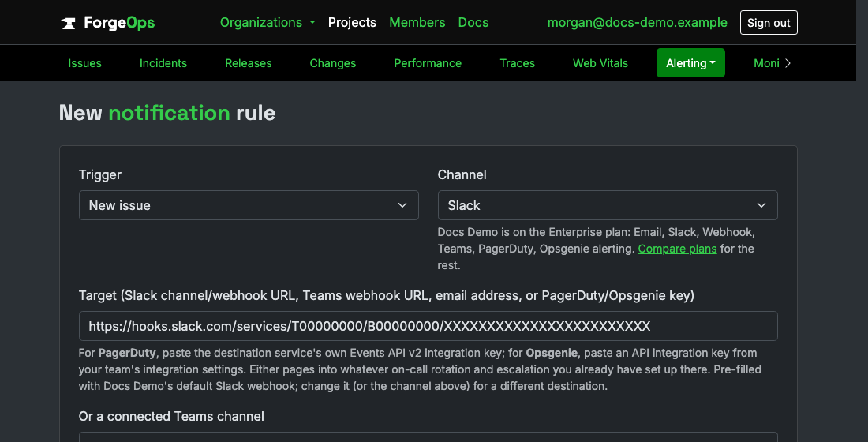This screenshot has height=442, width=868.
Task: Open the Traces tab
Action: pyautogui.click(x=517, y=63)
